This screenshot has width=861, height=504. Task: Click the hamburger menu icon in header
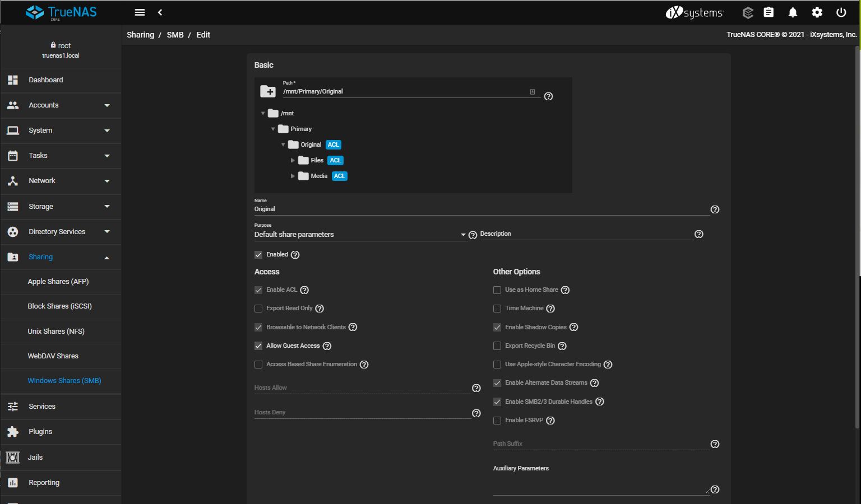140,12
